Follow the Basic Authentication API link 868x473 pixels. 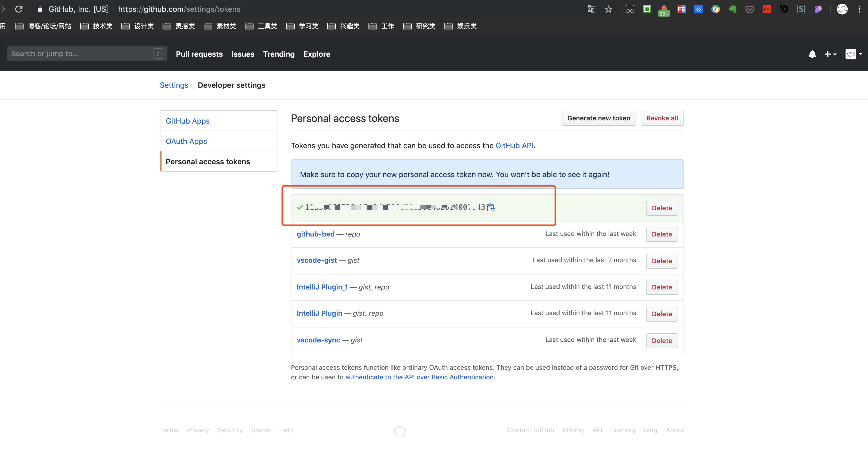(419, 377)
